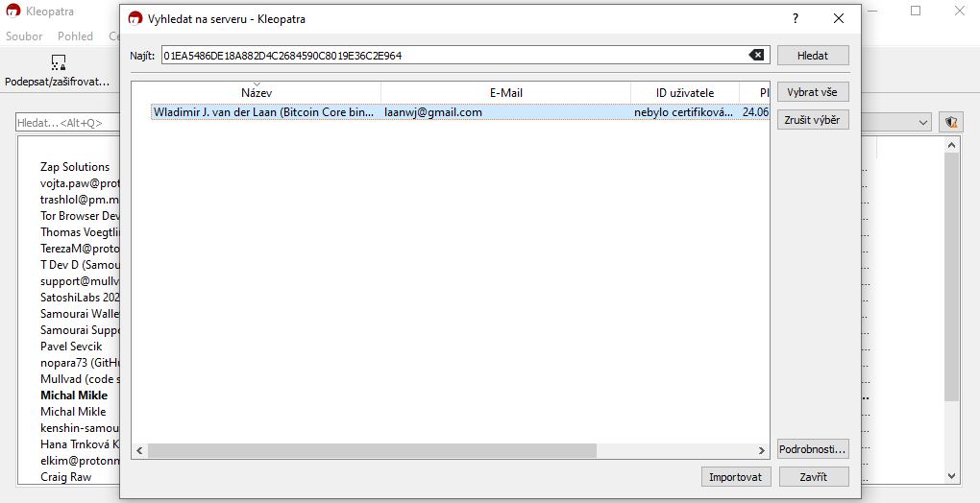Open Podrobnosti... for the certificate
The width and height of the screenshot is (980, 503).
point(812,449)
